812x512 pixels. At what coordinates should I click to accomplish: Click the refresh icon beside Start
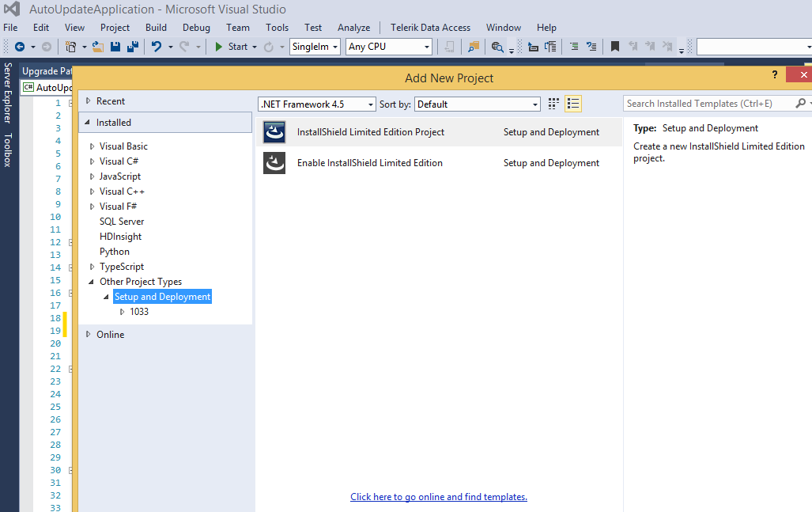click(268, 47)
